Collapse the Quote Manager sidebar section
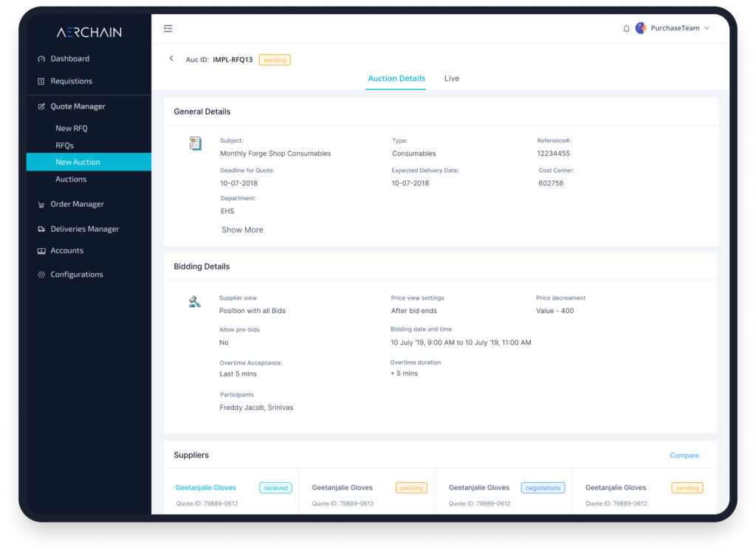The width and height of the screenshot is (756, 553). (x=78, y=106)
